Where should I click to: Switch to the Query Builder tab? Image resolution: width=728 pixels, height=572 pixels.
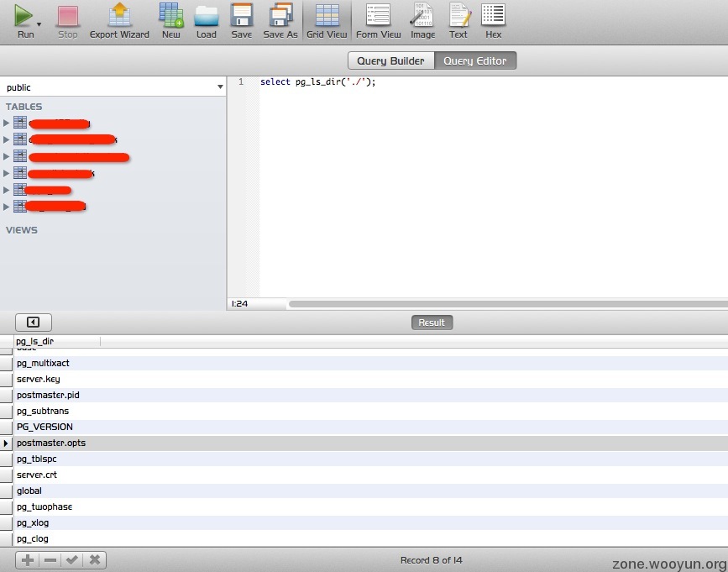coord(390,60)
